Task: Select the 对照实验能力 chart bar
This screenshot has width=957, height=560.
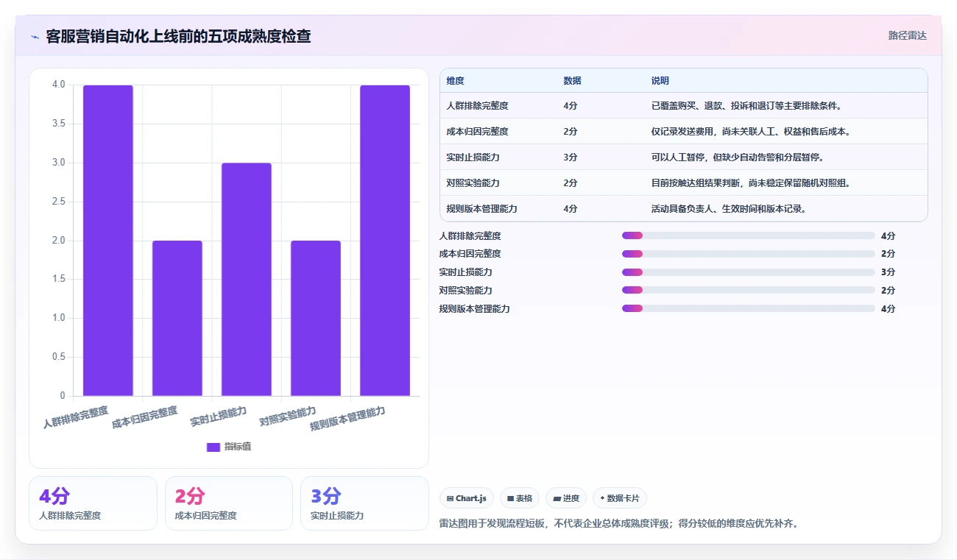Action: [316, 318]
